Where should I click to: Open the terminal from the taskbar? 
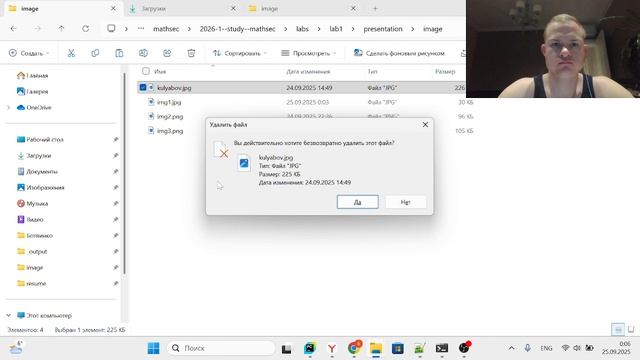(442, 348)
